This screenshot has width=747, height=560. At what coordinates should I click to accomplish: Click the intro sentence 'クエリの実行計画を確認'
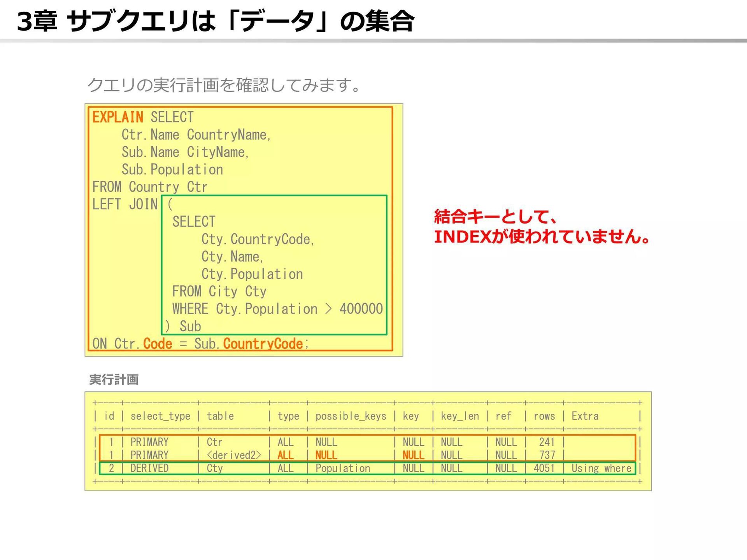tap(224, 85)
